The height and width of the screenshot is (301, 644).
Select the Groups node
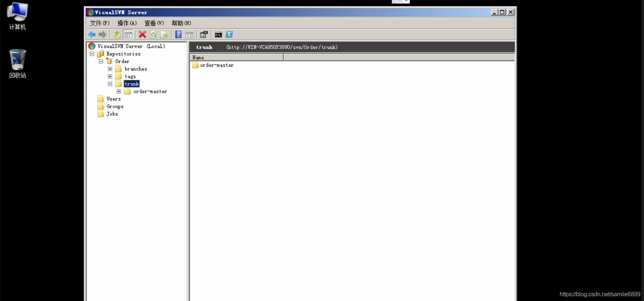click(x=115, y=106)
